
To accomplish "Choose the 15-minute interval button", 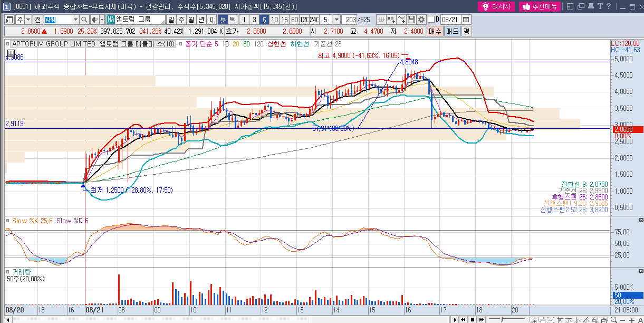I will (x=284, y=20).
